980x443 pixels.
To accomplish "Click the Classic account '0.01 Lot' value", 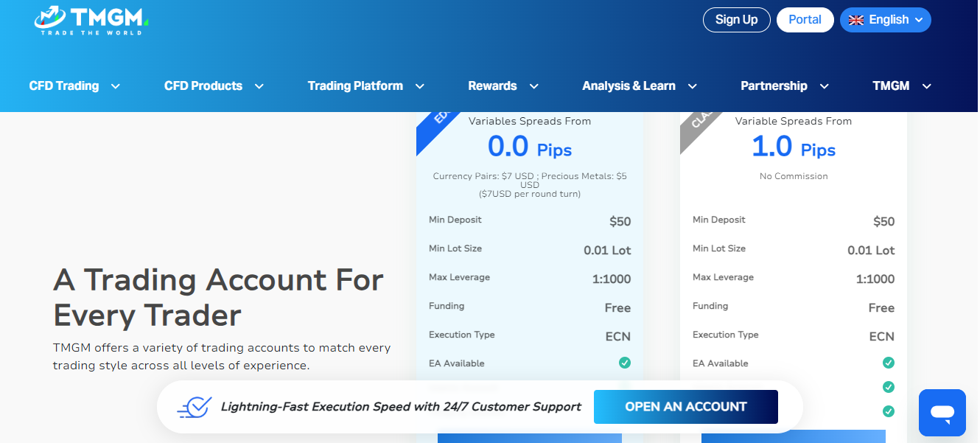I will coord(871,250).
